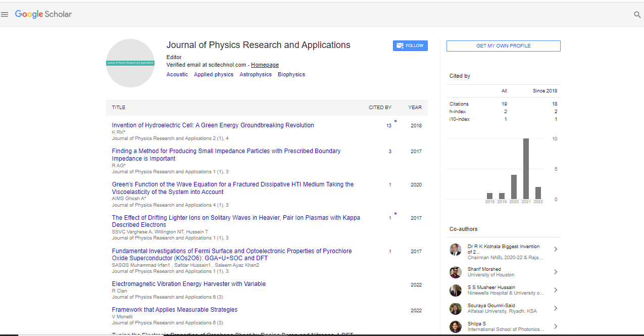Click Get My Own Profile button
644x336 pixels.
coord(503,46)
